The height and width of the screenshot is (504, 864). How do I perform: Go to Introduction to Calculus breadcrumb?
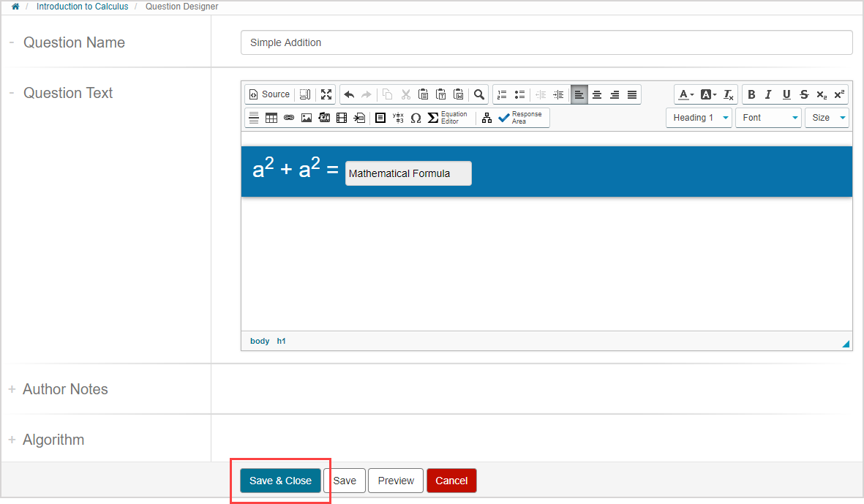tap(82, 7)
